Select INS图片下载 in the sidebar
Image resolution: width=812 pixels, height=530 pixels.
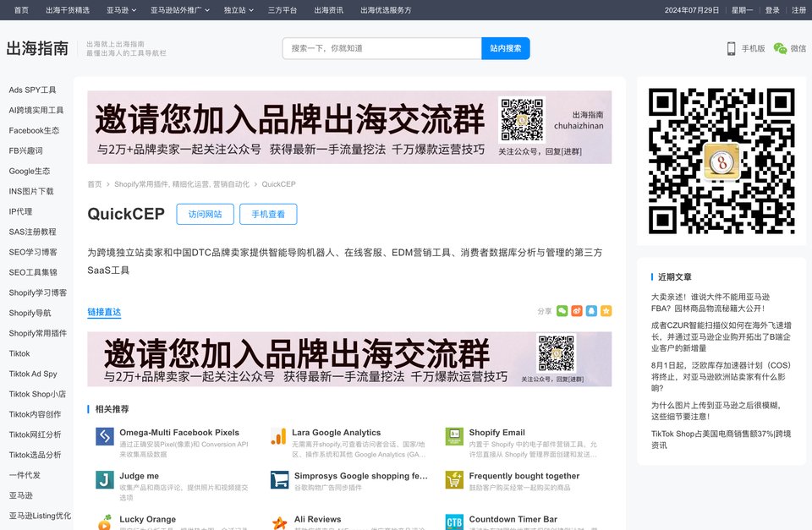[31, 192]
